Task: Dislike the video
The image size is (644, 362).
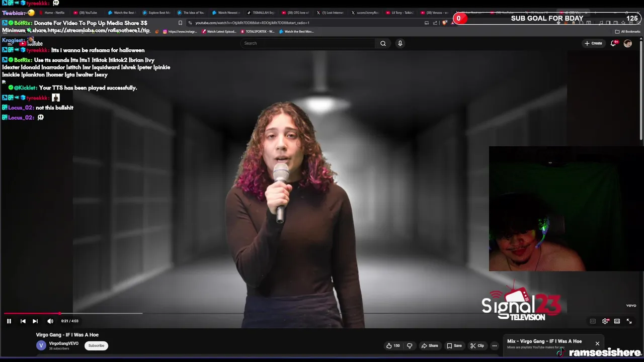Action: [x=410, y=345]
